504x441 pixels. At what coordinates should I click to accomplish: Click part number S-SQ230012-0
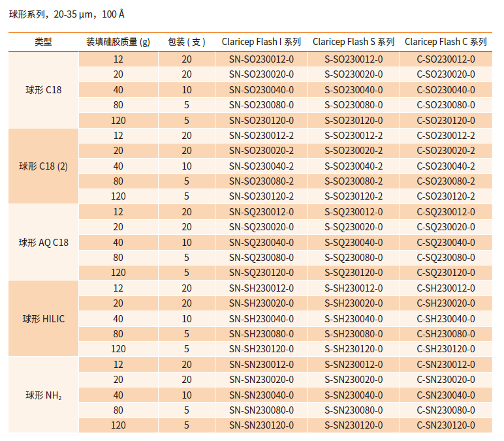point(354,212)
